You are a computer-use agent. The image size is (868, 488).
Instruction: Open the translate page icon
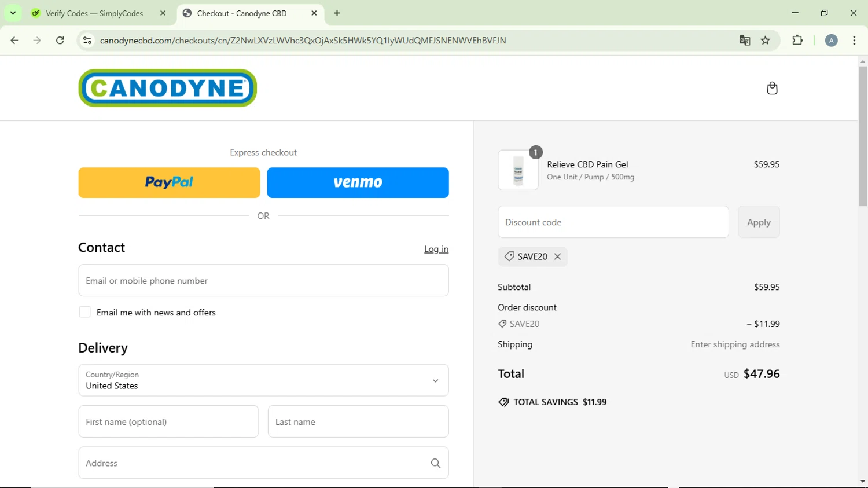[745, 41]
